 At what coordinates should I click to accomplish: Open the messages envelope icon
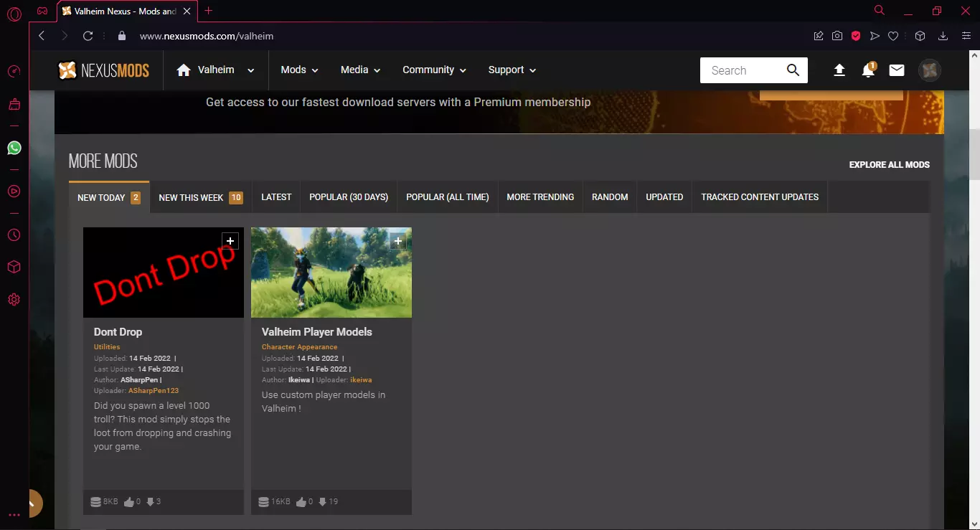tap(897, 70)
